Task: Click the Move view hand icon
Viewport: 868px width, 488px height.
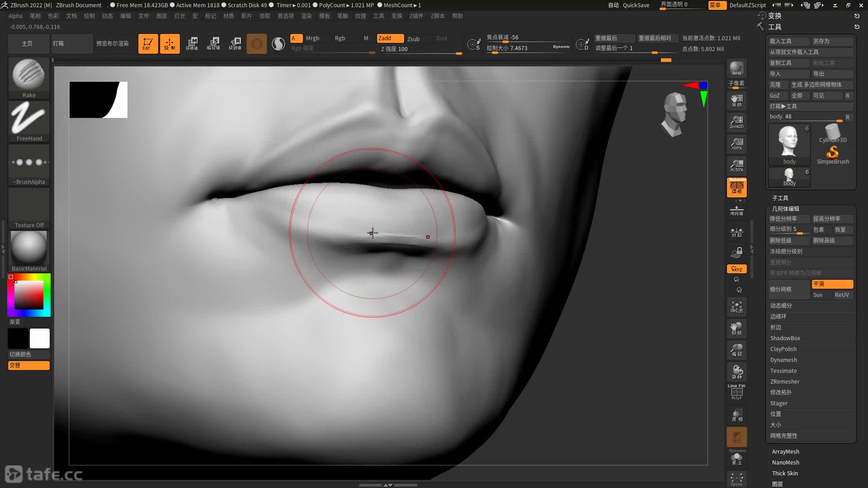Action: point(736,329)
